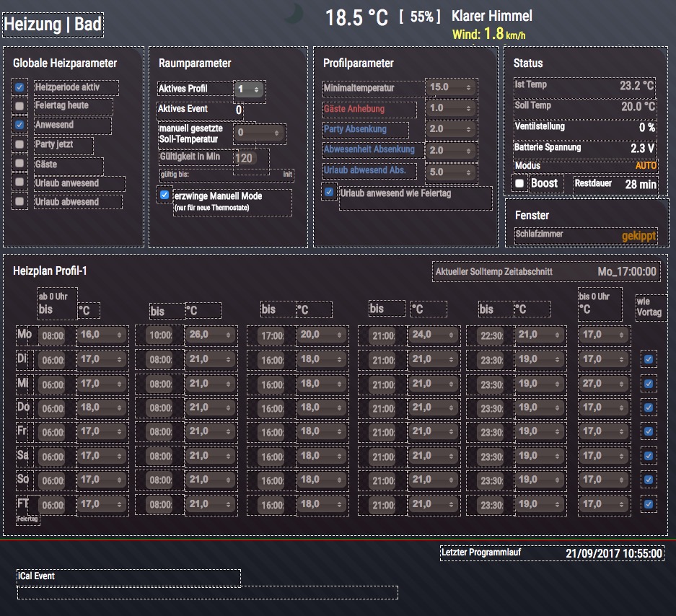Click the Soll Temp value 20.0 °C
Viewport: 676px width, 616px height.
pyautogui.click(x=638, y=106)
